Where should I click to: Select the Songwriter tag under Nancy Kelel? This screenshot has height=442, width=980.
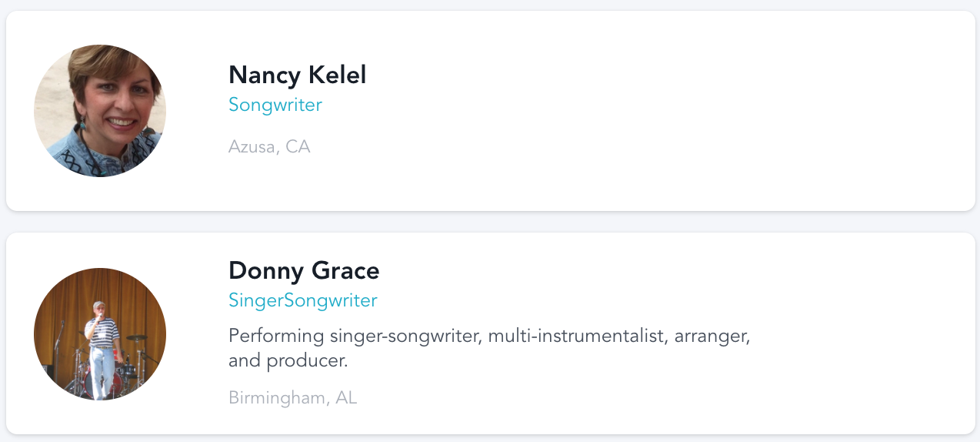click(275, 105)
